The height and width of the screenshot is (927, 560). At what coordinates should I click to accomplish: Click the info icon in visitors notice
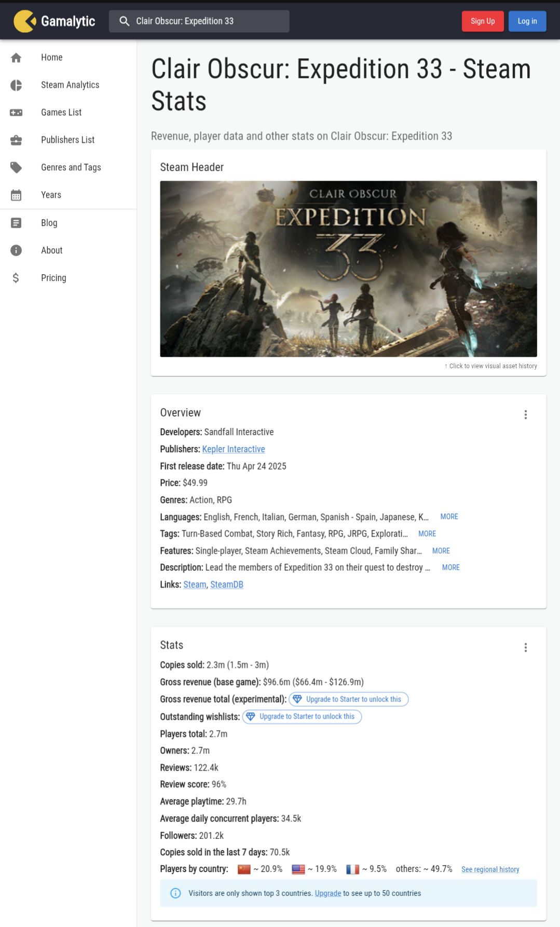176,893
